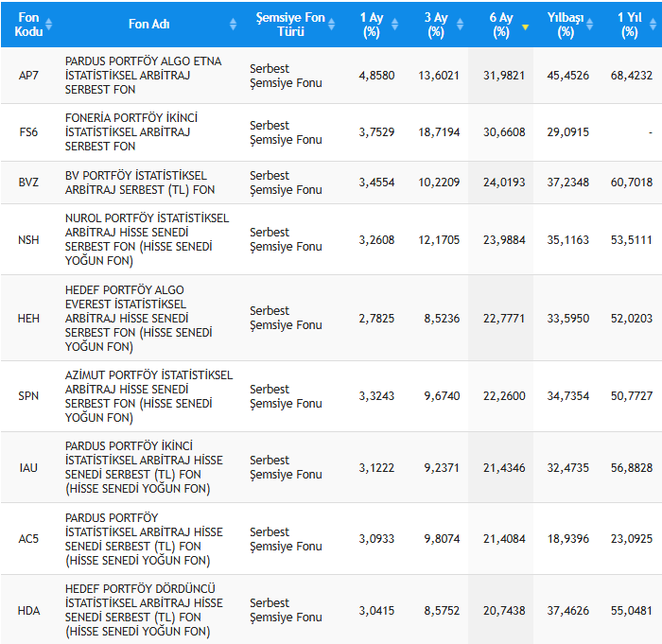
Task: Click the 6 Ay (%) header label
Action: 501,24
